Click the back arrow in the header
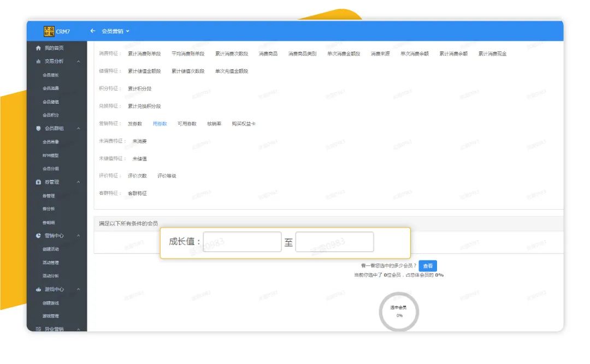The height and width of the screenshot is (364, 590). pos(92,31)
